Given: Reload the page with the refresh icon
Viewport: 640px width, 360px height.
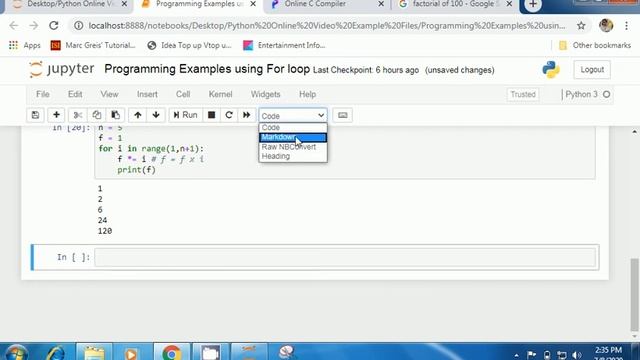Looking at the screenshot, I should pos(53,26).
